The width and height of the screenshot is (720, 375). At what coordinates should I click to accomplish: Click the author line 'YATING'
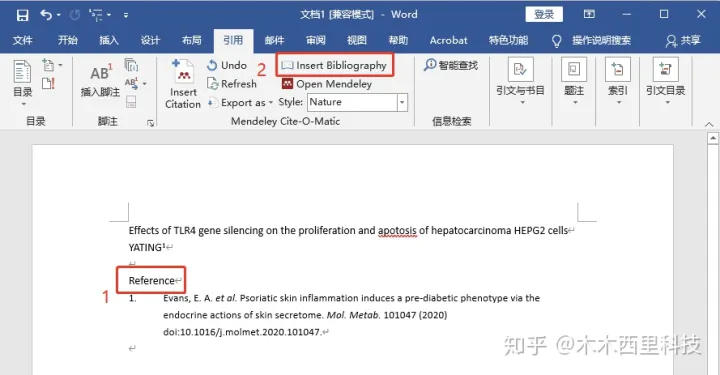click(x=147, y=247)
